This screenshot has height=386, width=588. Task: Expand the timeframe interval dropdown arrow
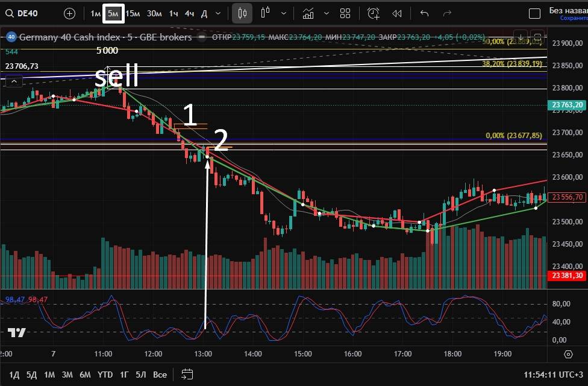pos(217,13)
